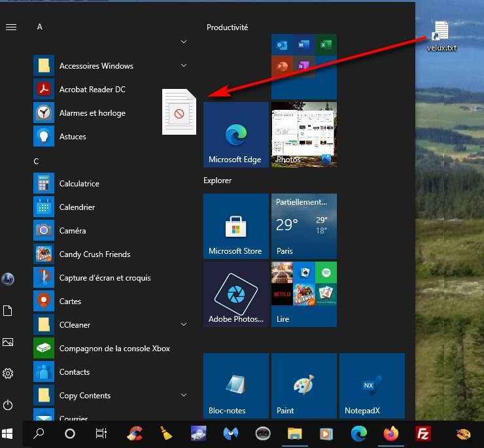The image size is (484, 448).
Task: Open the Microsoft Store tile
Action: 236,226
